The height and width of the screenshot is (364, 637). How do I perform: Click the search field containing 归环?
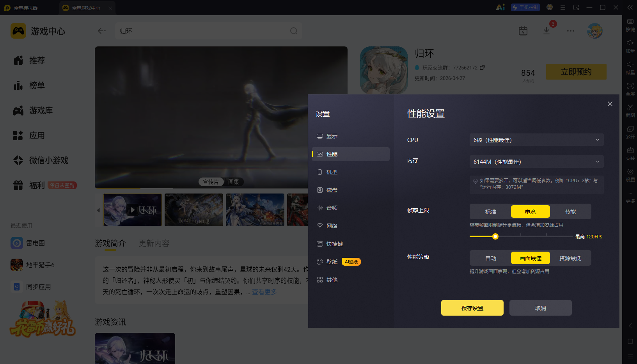coord(209,31)
